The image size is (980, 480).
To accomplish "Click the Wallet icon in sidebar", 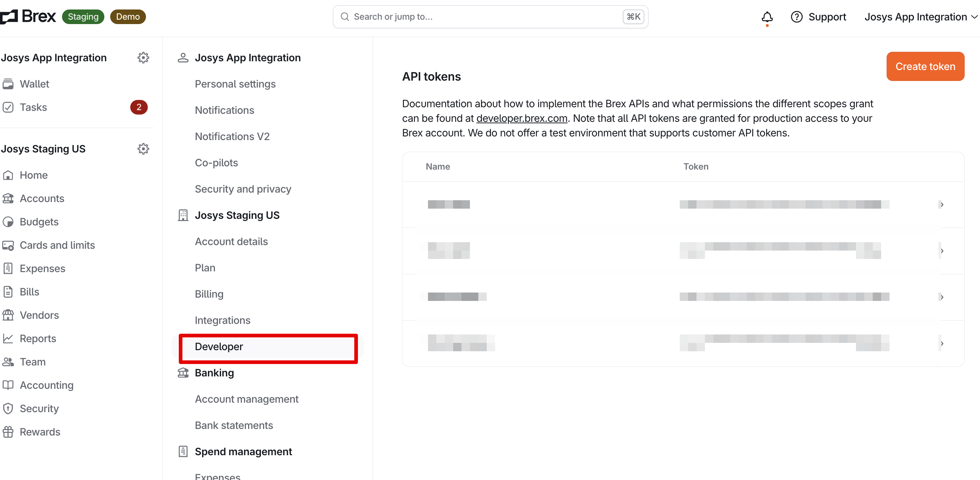I will (x=8, y=84).
